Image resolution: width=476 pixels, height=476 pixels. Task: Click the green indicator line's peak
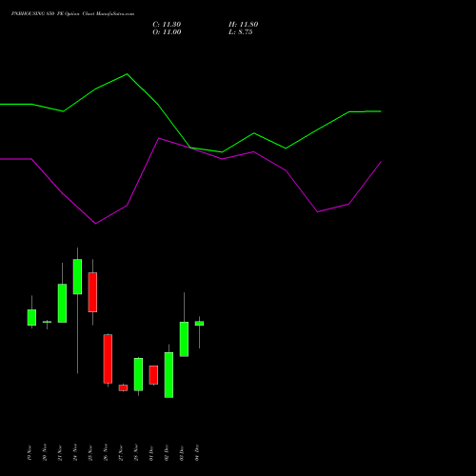(x=127, y=74)
